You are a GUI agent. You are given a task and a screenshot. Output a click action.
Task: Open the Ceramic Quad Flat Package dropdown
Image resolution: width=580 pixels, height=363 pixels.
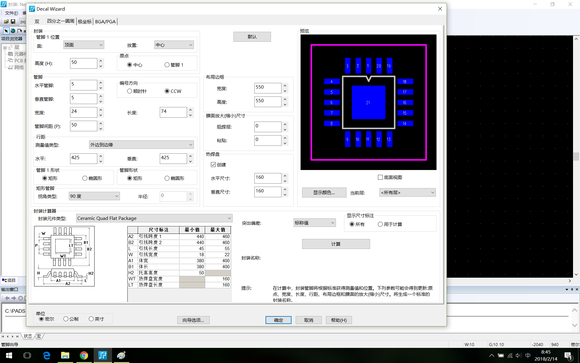click(x=154, y=218)
